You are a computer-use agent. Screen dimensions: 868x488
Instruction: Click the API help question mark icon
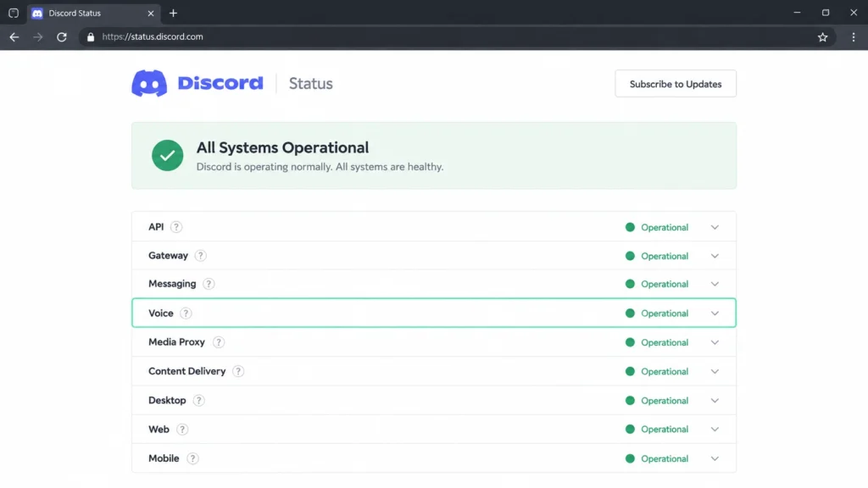click(x=176, y=227)
